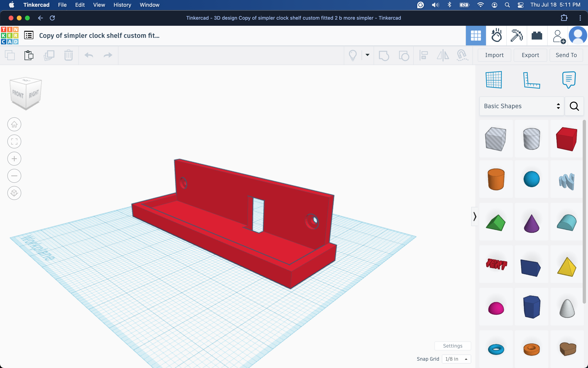Toggle show all lightbulb icon

coord(353,55)
